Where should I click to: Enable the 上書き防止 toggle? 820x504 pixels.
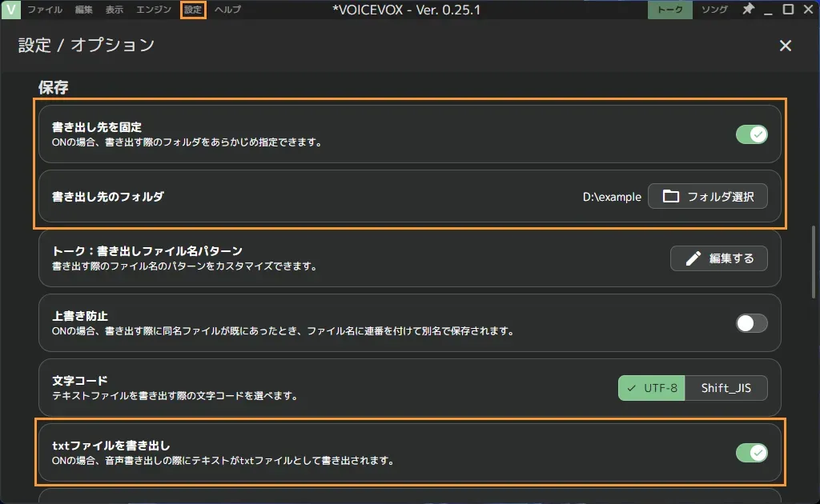point(751,323)
